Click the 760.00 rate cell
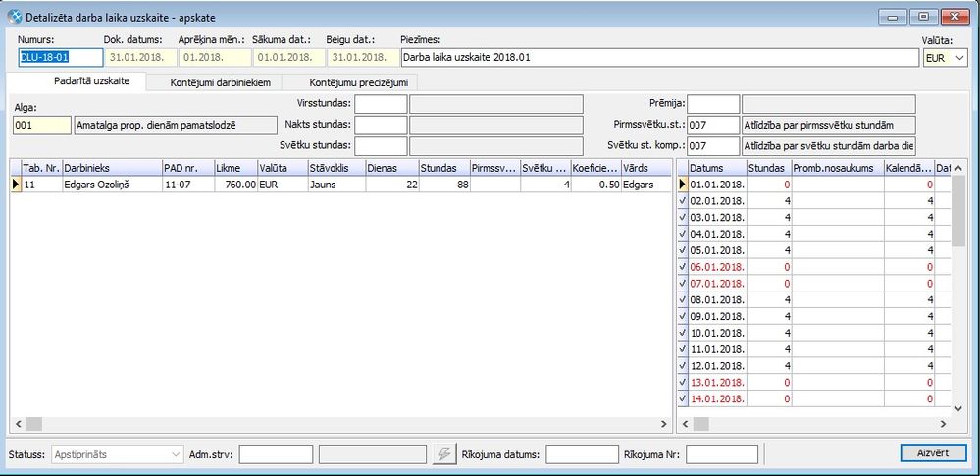 235,185
